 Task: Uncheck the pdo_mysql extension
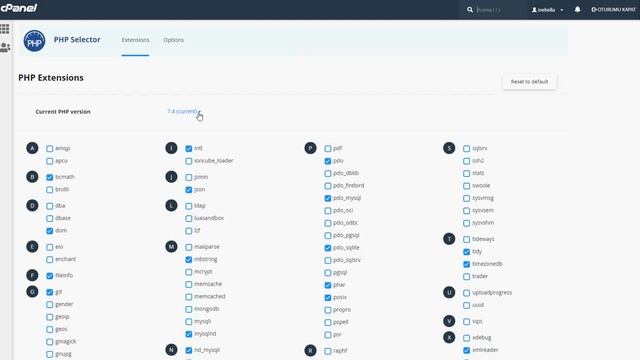click(x=328, y=198)
